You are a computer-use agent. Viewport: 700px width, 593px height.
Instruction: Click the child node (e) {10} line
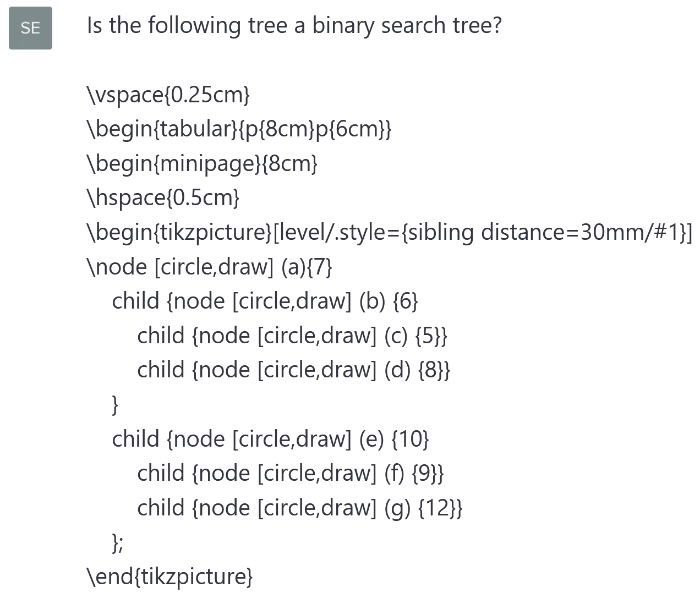point(270,439)
